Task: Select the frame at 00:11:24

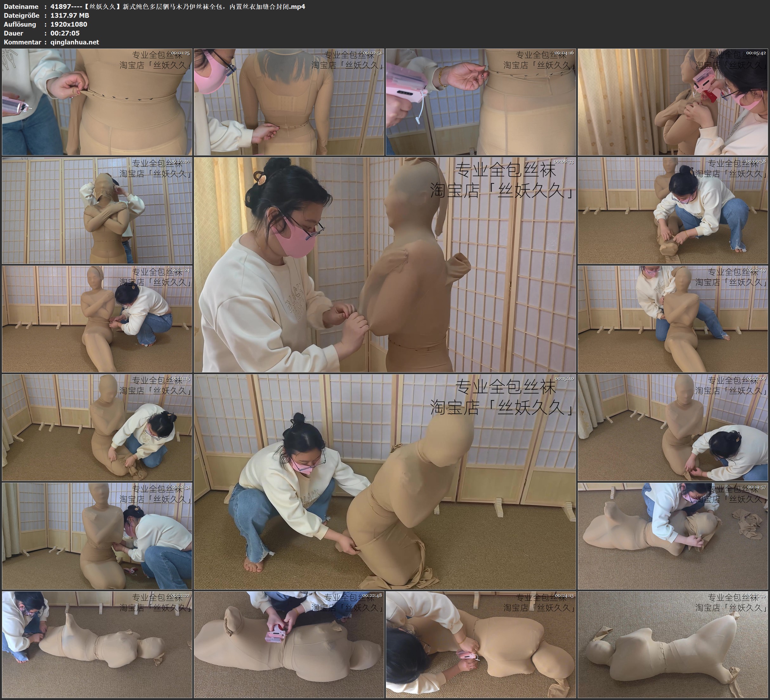Action: point(97,319)
